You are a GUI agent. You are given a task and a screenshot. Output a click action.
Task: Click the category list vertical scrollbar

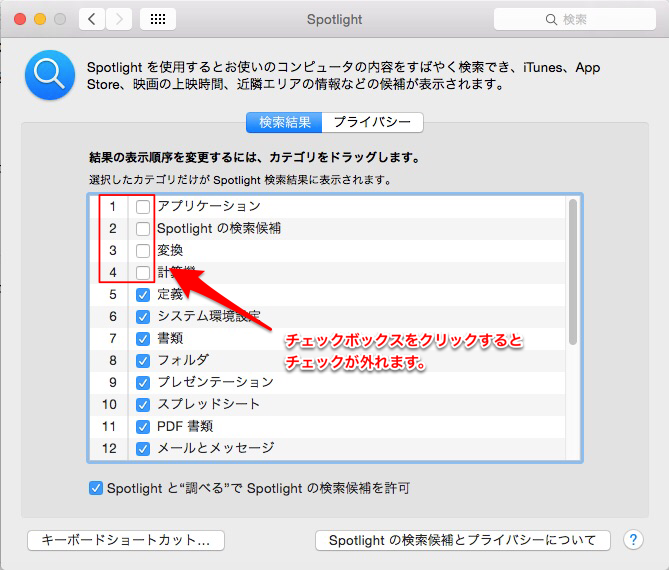[x=573, y=272]
